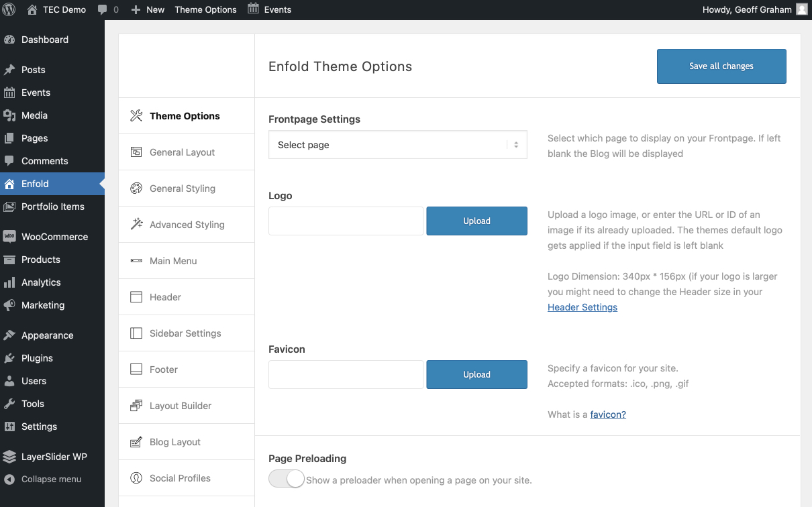Image resolution: width=812 pixels, height=507 pixels.
Task: Go to the Sidebar Settings tab
Action: click(x=187, y=333)
